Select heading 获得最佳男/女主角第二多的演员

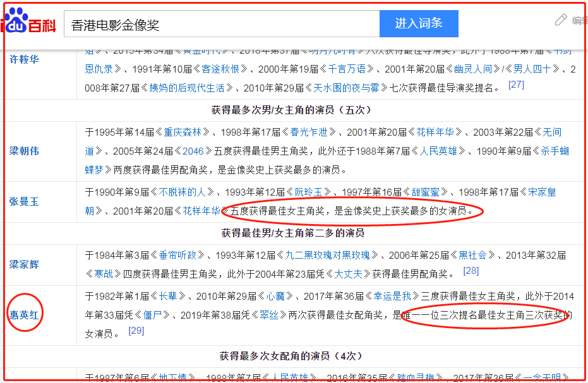(293, 233)
